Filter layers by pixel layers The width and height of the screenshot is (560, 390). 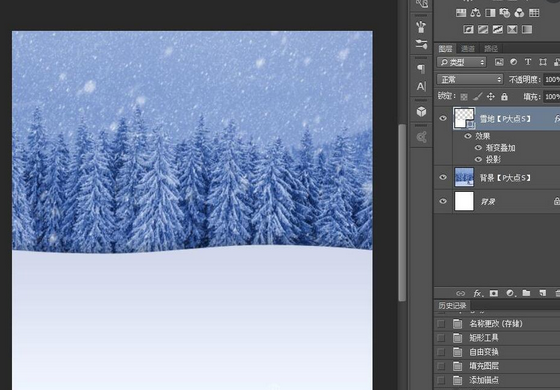[x=499, y=62]
